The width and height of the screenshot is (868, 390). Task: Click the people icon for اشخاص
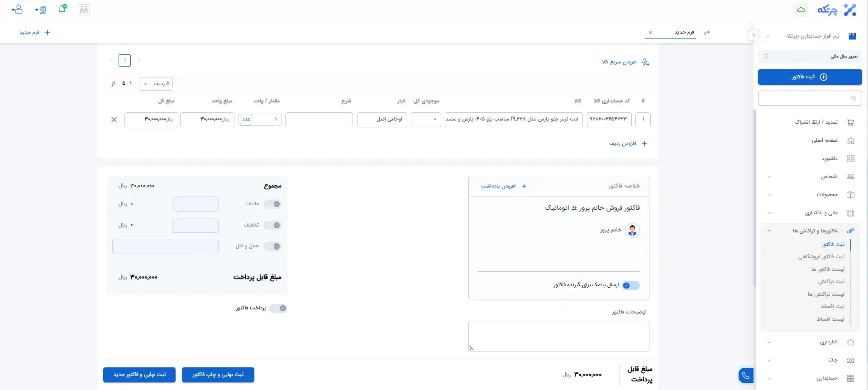point(850,177)
